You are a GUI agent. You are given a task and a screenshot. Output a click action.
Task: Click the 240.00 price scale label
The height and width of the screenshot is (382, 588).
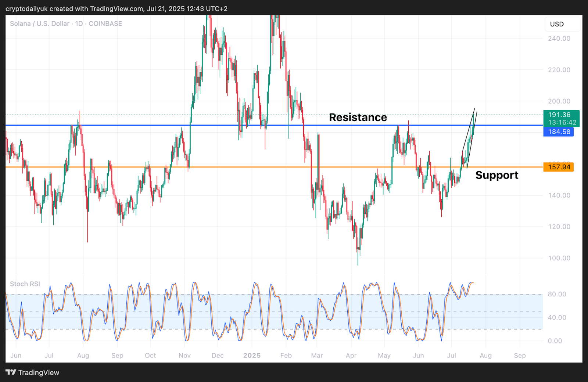point(559,39)
